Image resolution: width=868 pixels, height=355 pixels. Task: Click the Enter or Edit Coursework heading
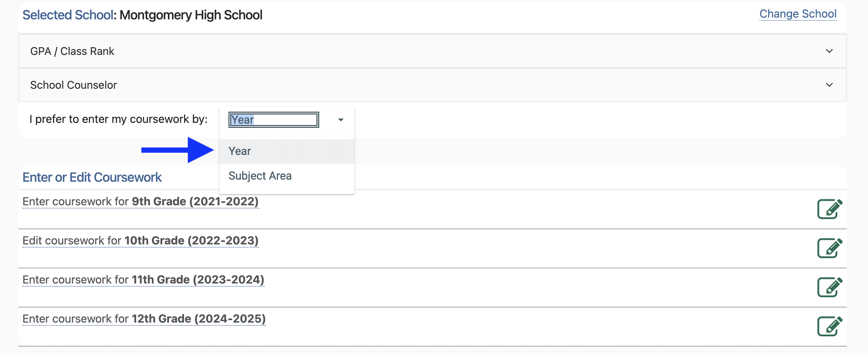92,177
